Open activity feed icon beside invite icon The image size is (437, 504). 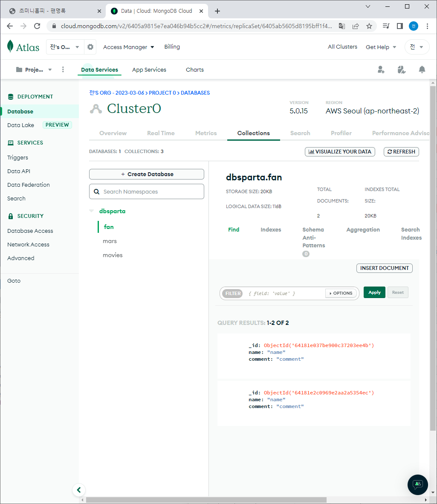[x=401, y=70]
